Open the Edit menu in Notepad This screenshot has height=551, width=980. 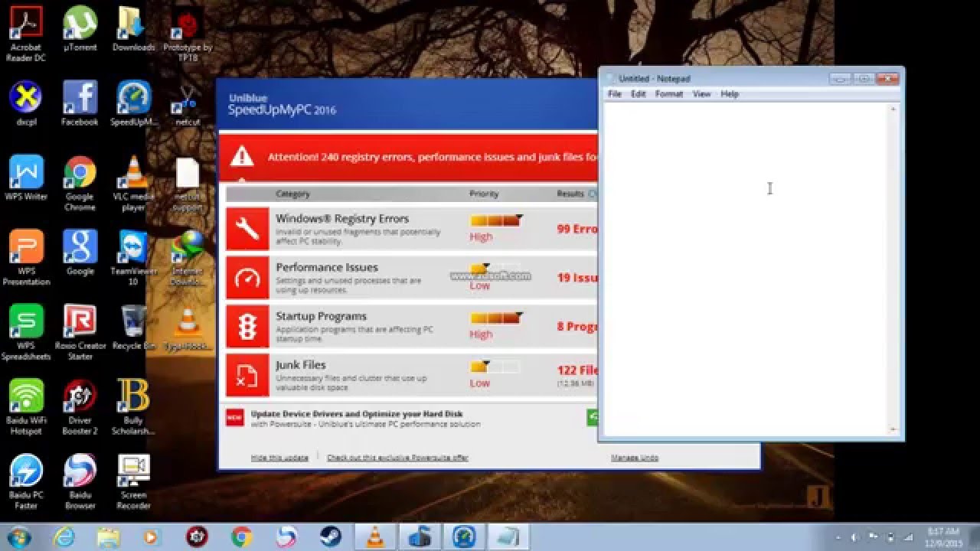(639, 94)
